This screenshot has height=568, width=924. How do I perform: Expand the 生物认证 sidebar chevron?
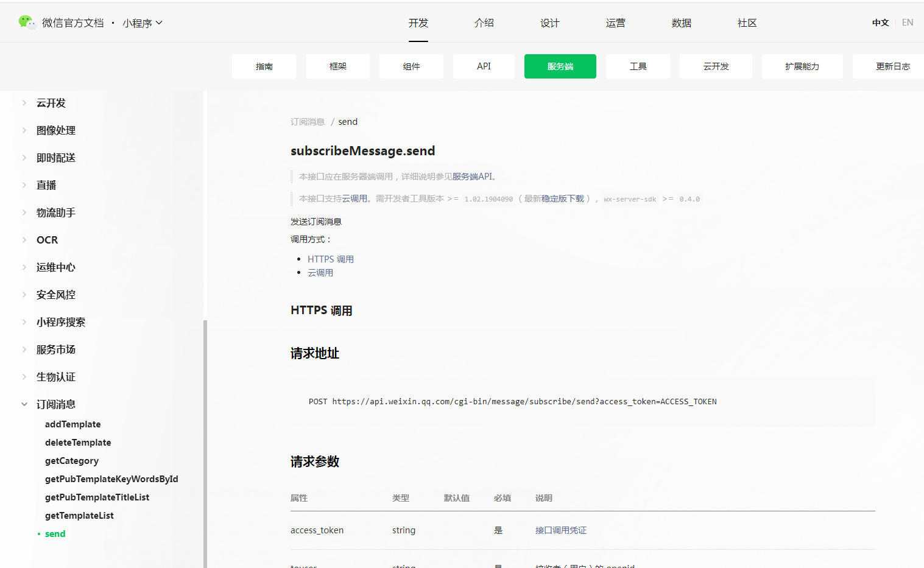click(x=24, y=377)
